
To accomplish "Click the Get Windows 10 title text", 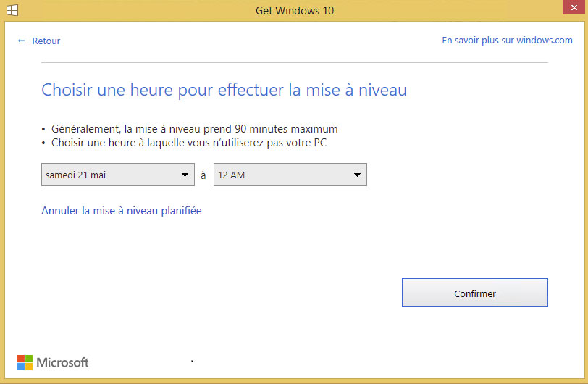I will click(x=295, y=11).
